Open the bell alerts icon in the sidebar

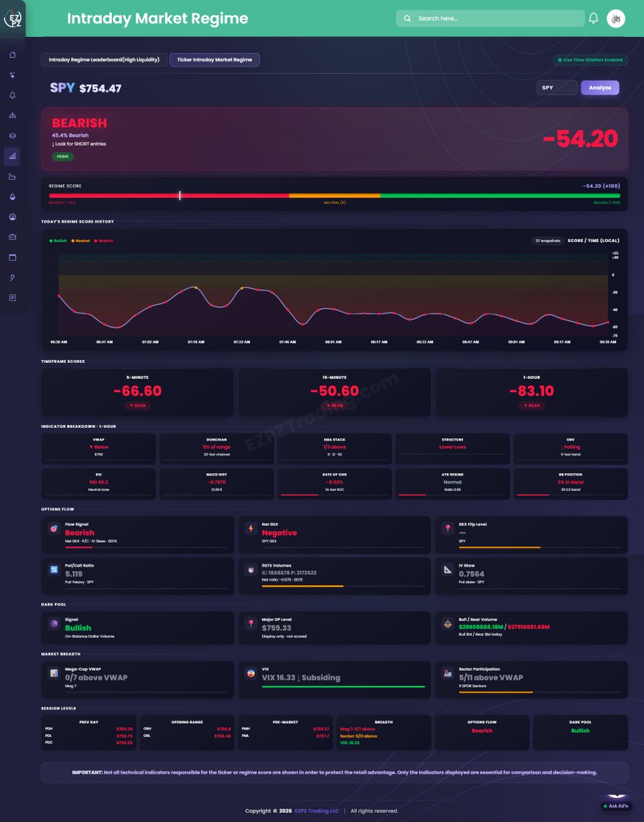(x=12, y=95)
